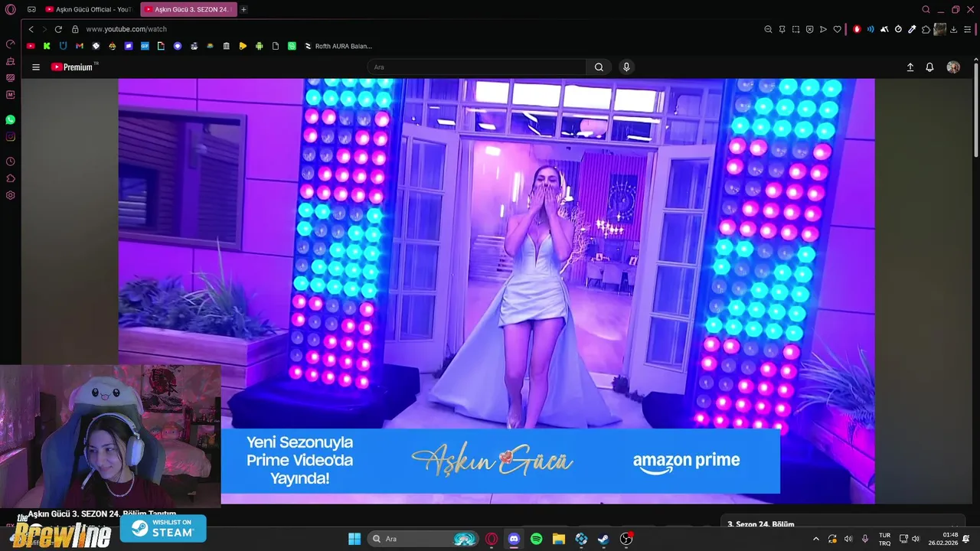Open YouTube create upload icon

pos(910,67)
